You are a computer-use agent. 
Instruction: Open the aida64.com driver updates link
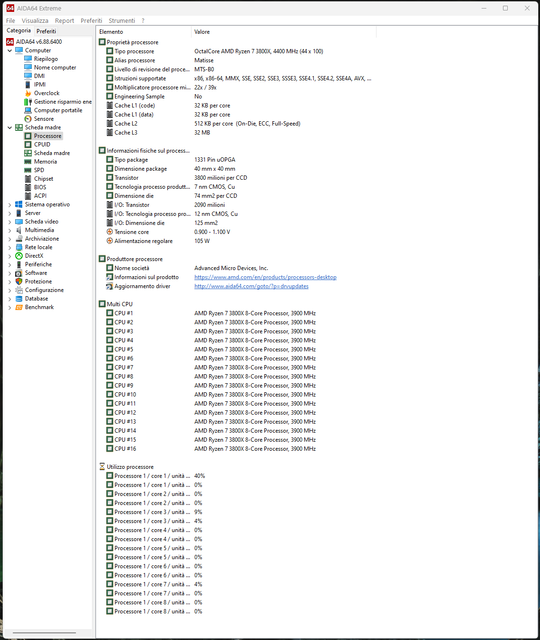[x=251, y=286]
